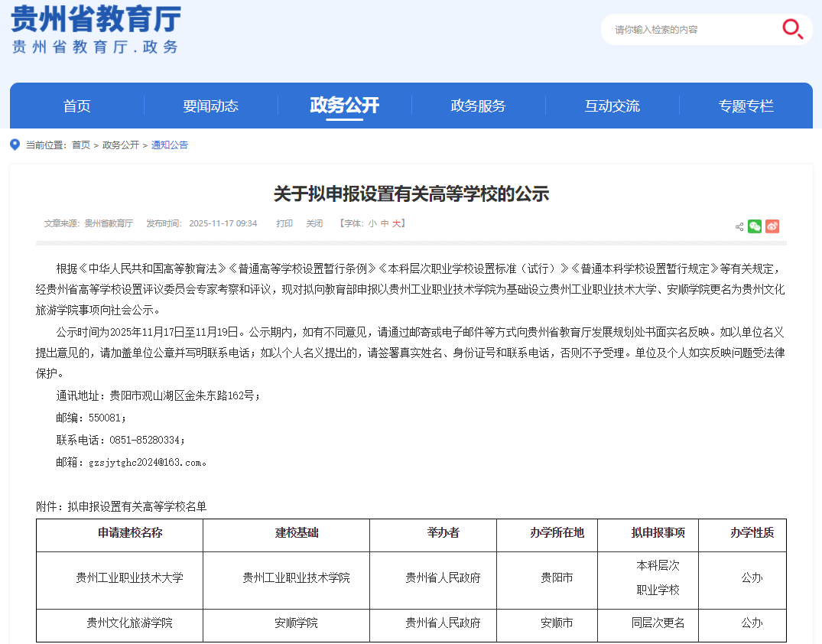Screen dimensions: 822x644
Task: Set font size to large (大)
Action: coord(396,223)
